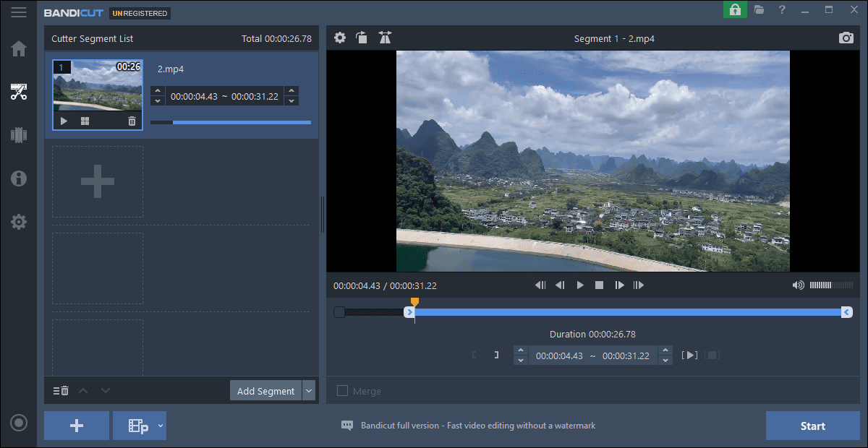Image resolution: width=868 pixels, height=448 pixels.
Task: Open the hamburger menu at top left
Action: click(19, 12)
